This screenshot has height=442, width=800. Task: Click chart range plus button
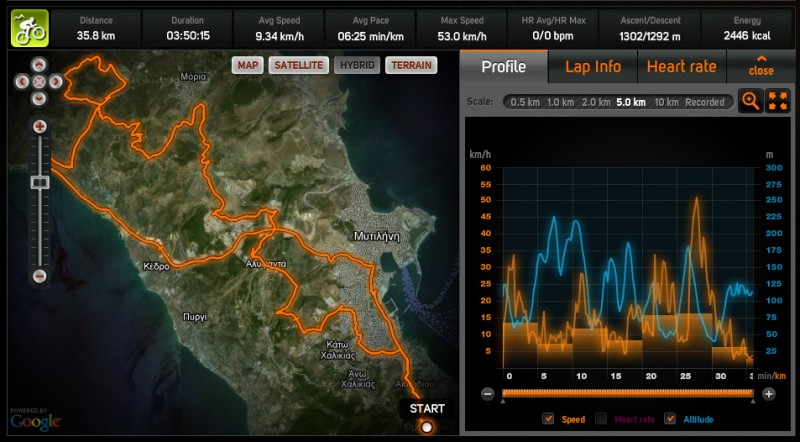(x=769, y=394)
